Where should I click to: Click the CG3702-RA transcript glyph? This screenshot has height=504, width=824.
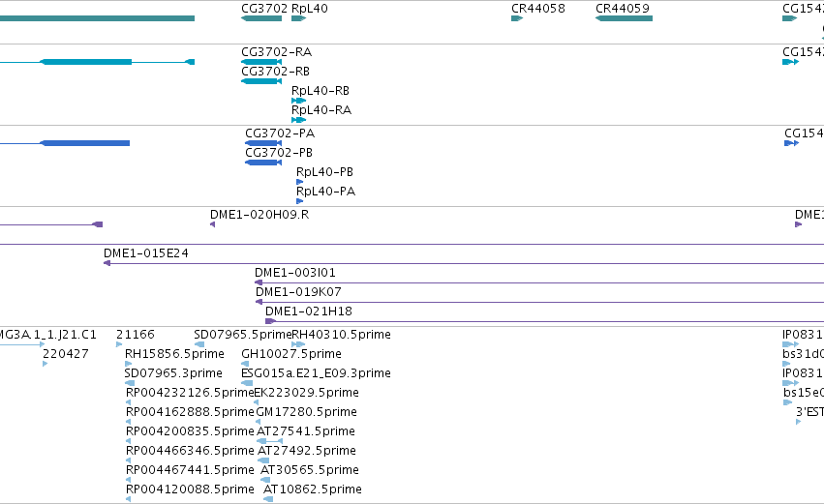click(x=261, y=62)
